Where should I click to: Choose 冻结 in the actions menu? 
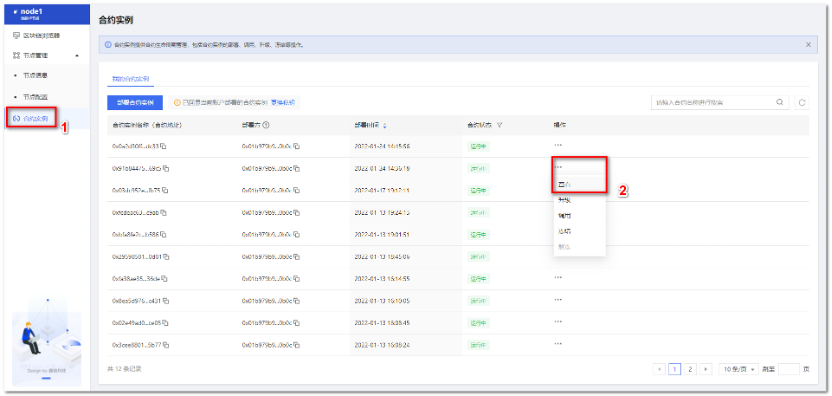click(579, 231)
